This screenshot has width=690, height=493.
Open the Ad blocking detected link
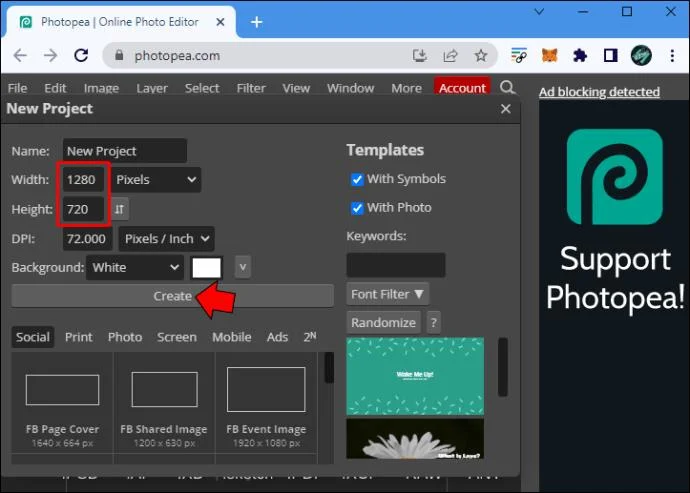(599, 92)
